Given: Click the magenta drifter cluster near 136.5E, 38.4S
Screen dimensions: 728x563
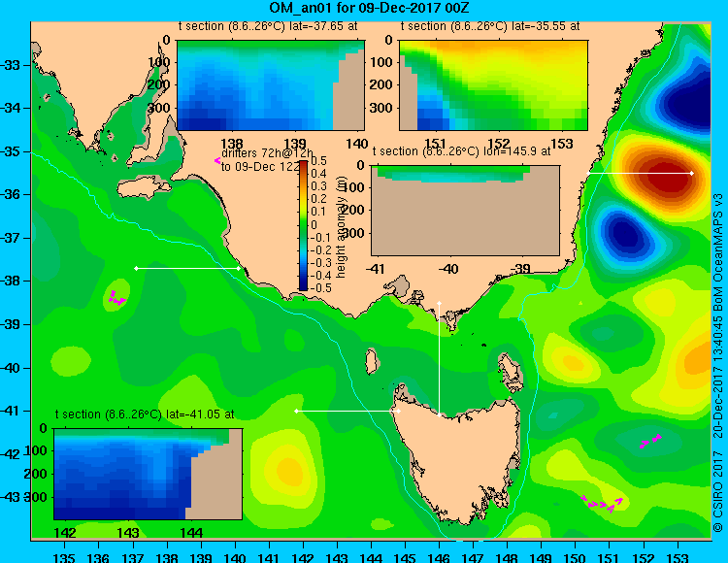Looking at the screenshot, I should [x=116, y=298].
